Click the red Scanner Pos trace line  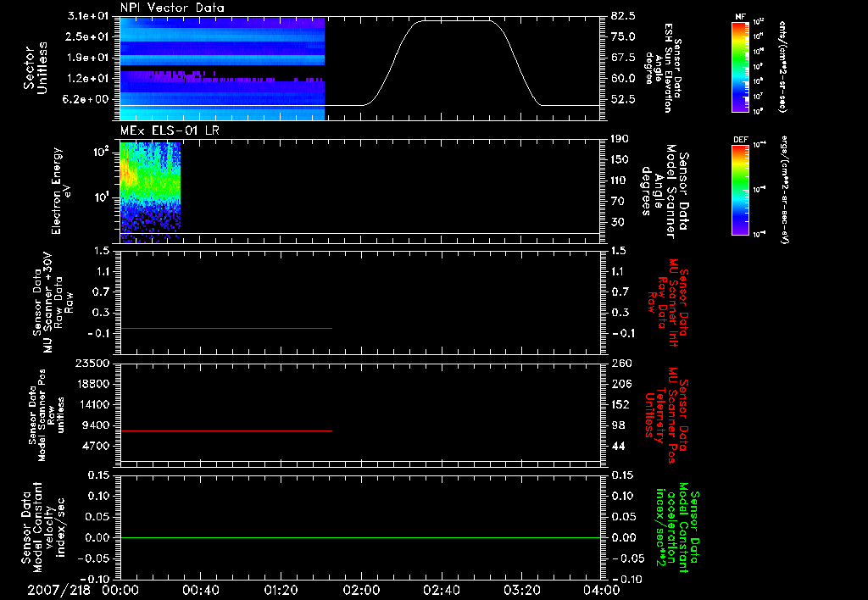[x=225, y=431]
